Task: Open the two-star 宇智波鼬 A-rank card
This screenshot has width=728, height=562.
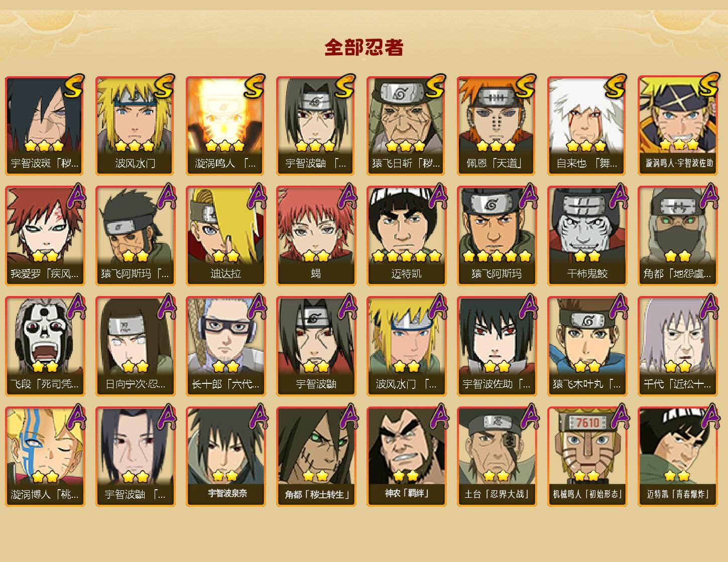Action: coord(316,346)
